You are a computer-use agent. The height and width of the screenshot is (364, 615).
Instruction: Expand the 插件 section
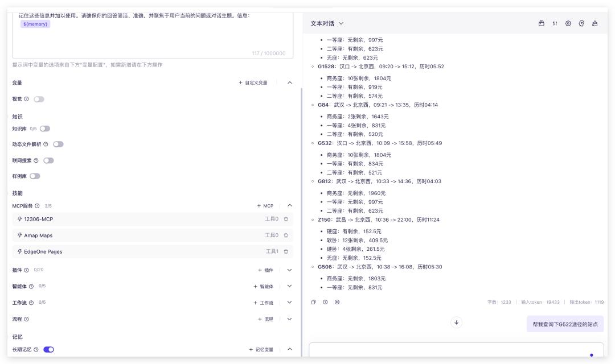coord(289,270)
